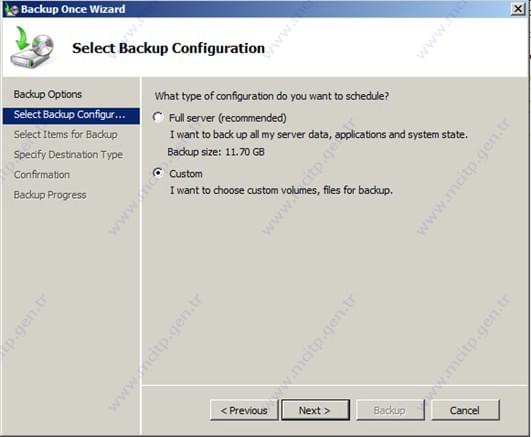This screenshot has height=437, width=531.
Task: Open the Select Items for Backup step
Action: coord(66,134)
